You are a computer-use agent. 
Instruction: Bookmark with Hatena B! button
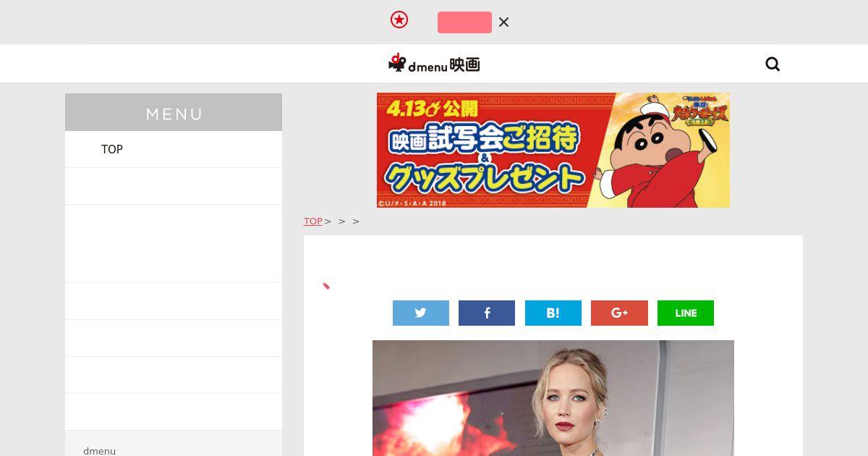(553, 313)
